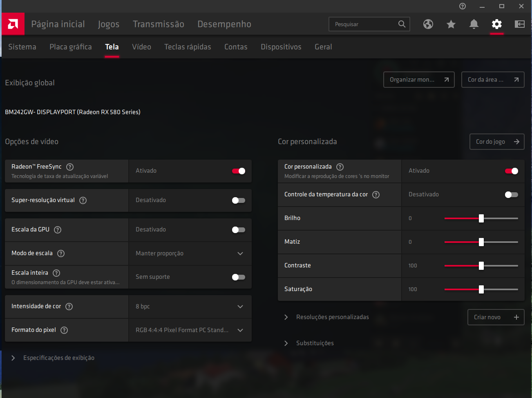Image resolution: width=532 pixels, height=398 pixels.
Task: Open Formato do pixel dropdown
Action: (190, 330)
